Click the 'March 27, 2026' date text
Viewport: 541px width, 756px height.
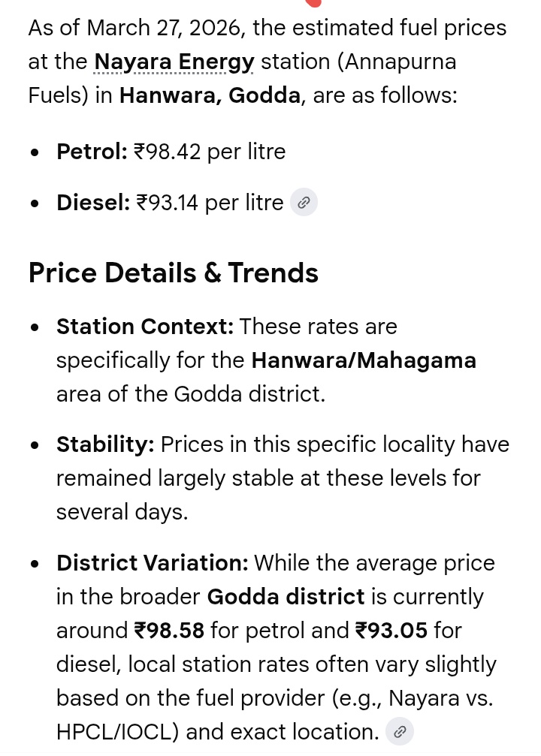tap(165, 28)
